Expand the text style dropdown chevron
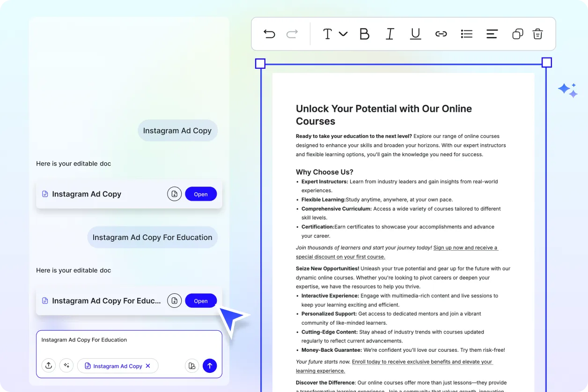 click(343, 34)
